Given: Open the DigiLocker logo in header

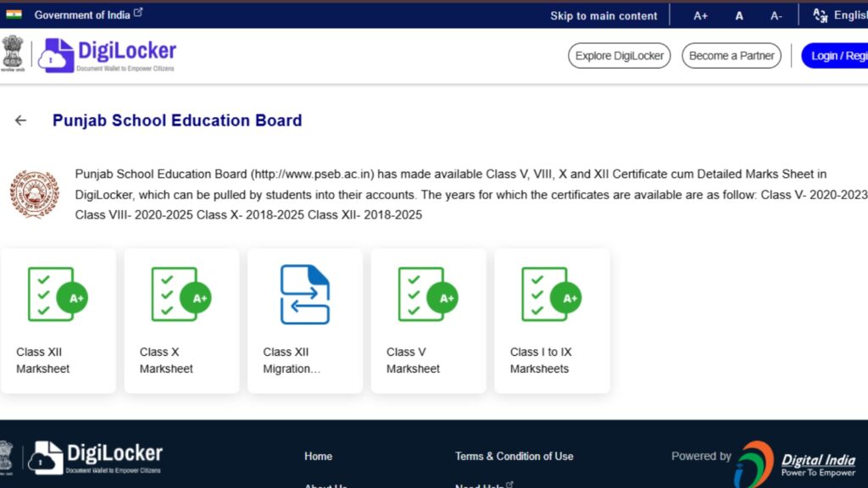Looking at the screenshot, I should 108,55.
